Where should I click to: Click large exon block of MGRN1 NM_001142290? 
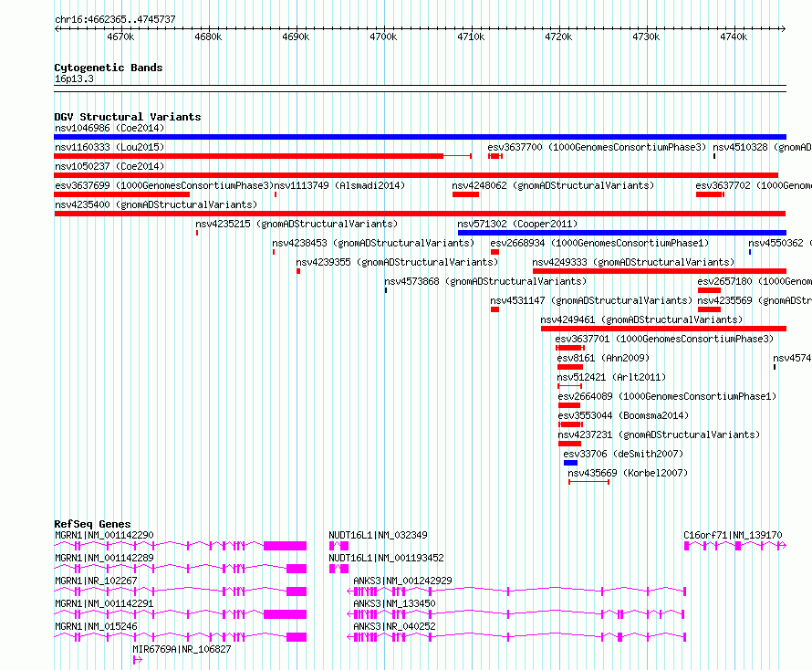pos(285,546)
